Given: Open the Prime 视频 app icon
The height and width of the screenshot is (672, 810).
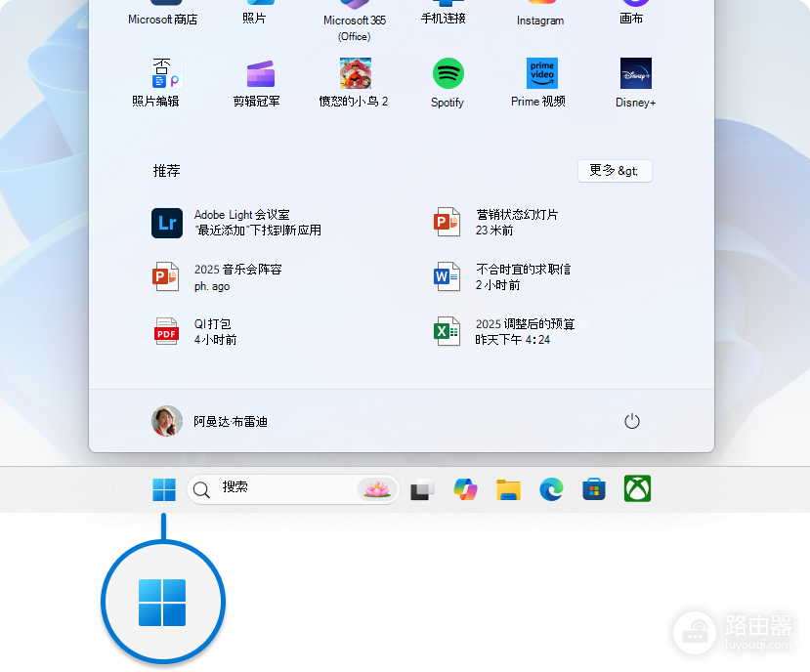Looking at the screenshot, I should point(542,73).
